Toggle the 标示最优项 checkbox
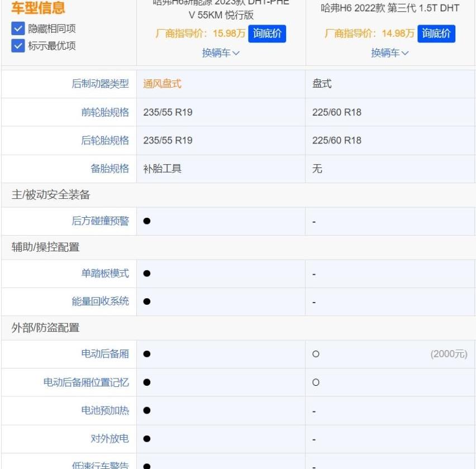 (18, 46)
